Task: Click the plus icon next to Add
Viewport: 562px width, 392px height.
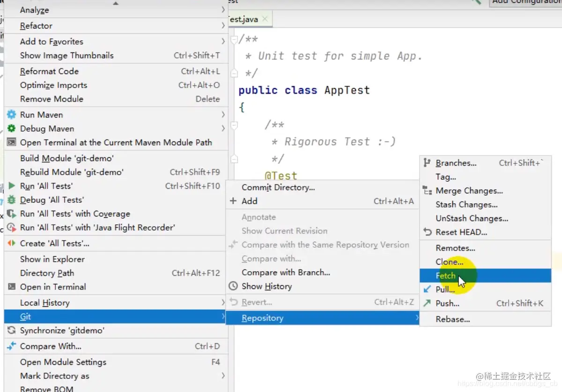Action: point(233,201)
